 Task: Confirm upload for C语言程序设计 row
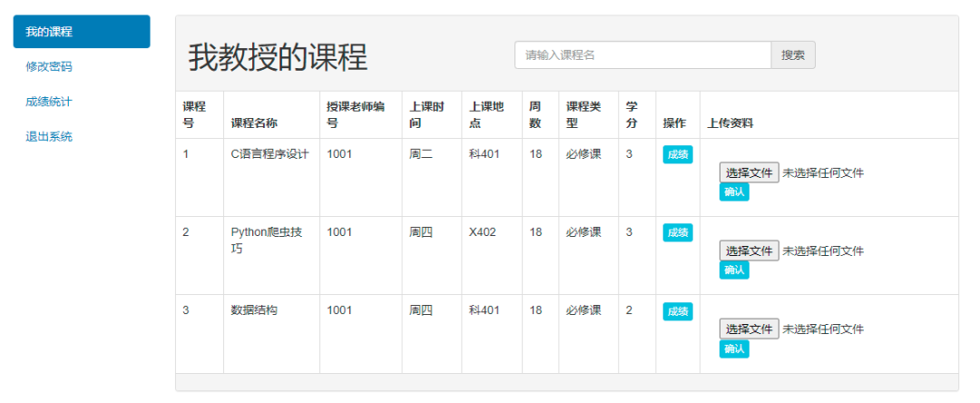coord(734,192)
